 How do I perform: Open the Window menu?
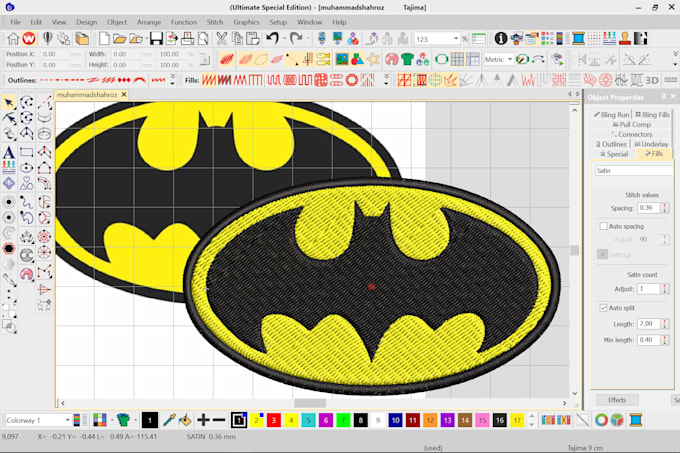[309, 22]
